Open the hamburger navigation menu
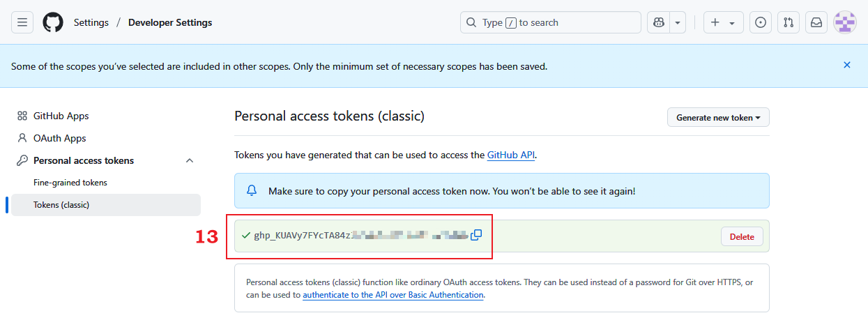 [22, 22]
